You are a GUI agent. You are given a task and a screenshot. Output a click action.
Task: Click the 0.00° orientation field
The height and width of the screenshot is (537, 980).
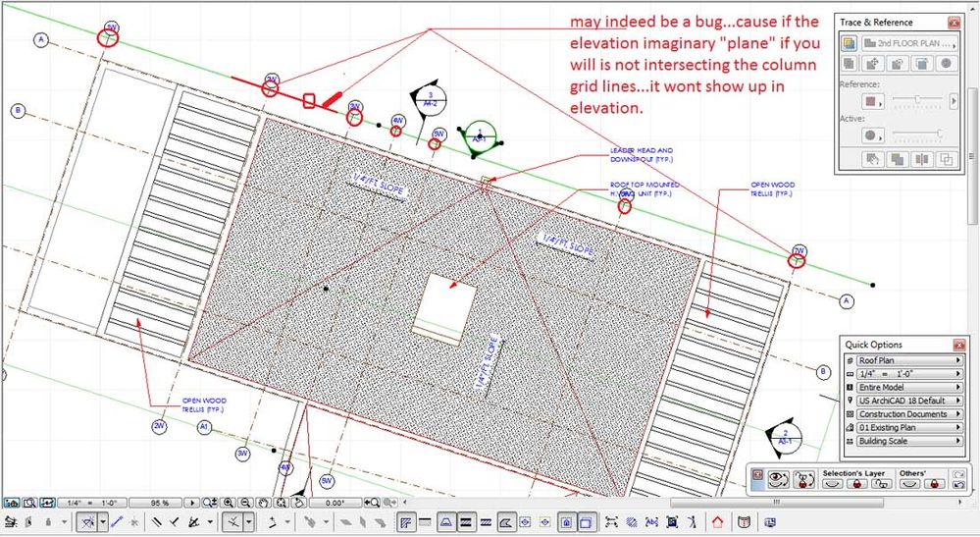coord(335,503)
